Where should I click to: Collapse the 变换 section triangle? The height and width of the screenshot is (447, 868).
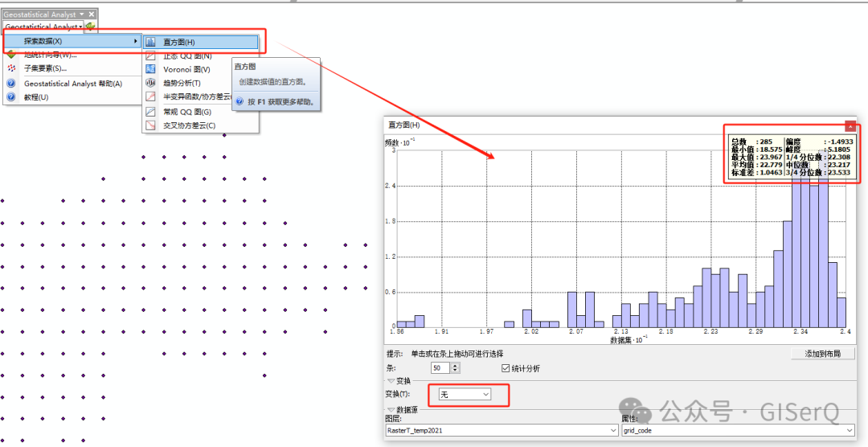[391, 381]
